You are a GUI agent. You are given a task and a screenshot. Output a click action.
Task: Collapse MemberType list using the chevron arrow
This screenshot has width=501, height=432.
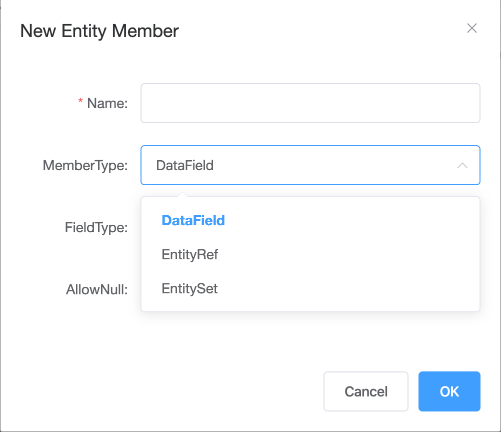pyautogui.click(x=462, y=165)
